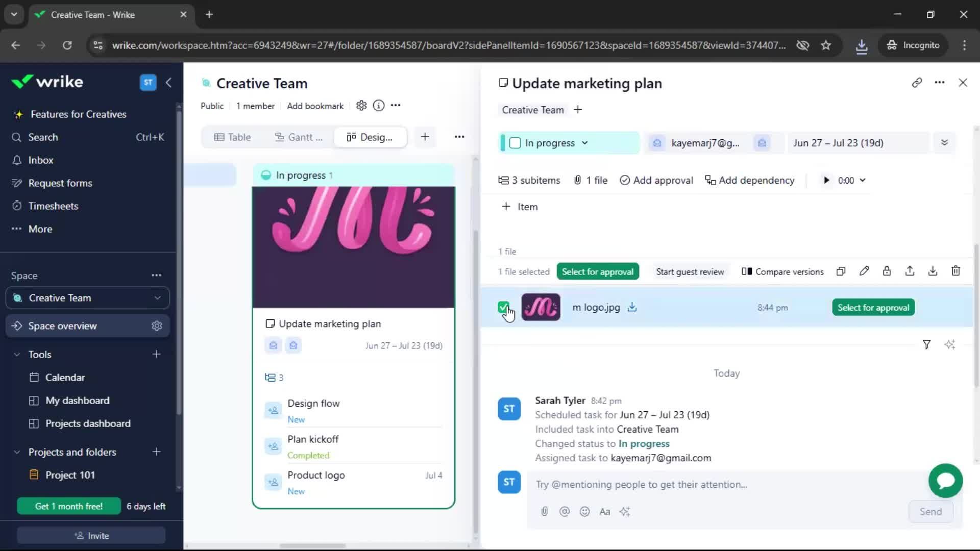Add a new tool with plus icon
The image size is (980, 551).
tap(156, 355)
